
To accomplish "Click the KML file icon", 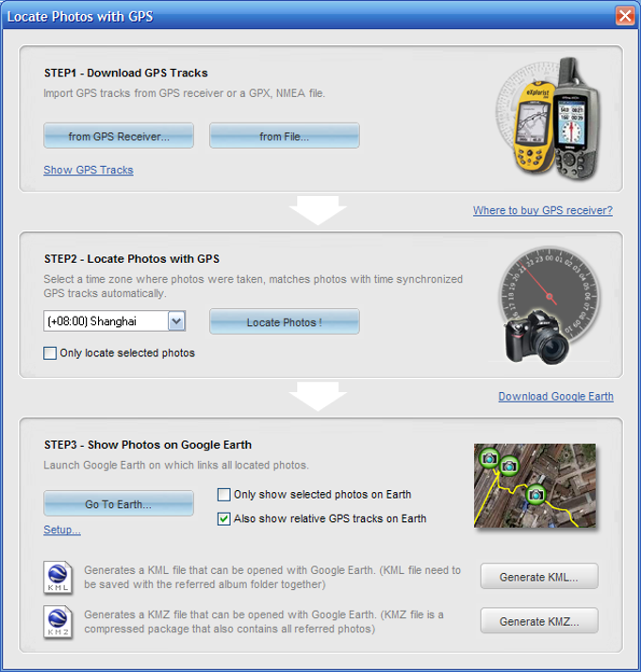I will [x=58, y=578].
